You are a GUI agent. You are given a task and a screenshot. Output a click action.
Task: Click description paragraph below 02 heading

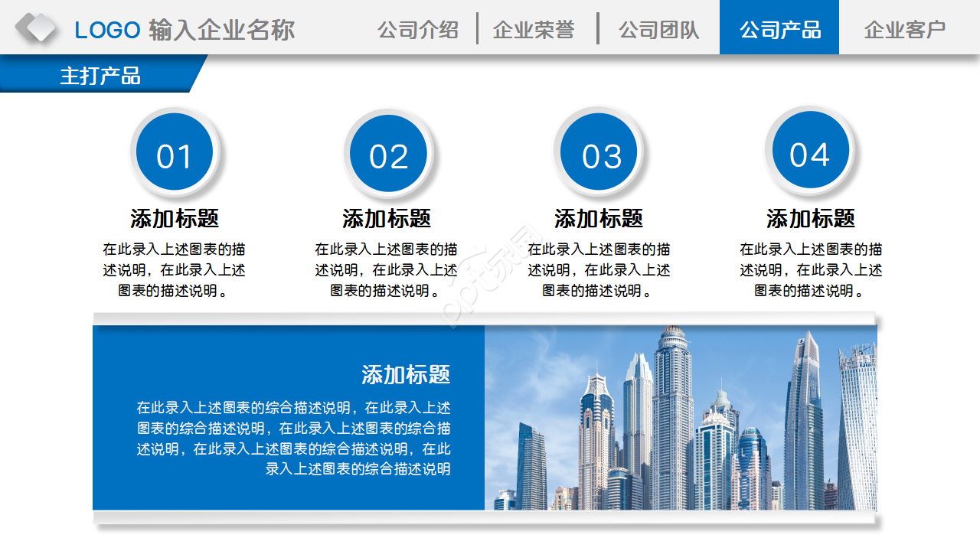(x=387, y=270)
